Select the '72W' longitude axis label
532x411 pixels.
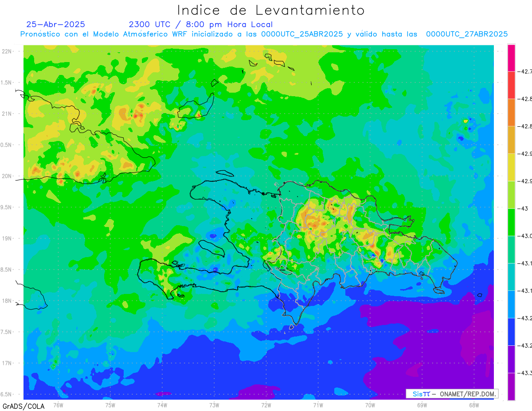pyautogui.click(x=266, y=405)
